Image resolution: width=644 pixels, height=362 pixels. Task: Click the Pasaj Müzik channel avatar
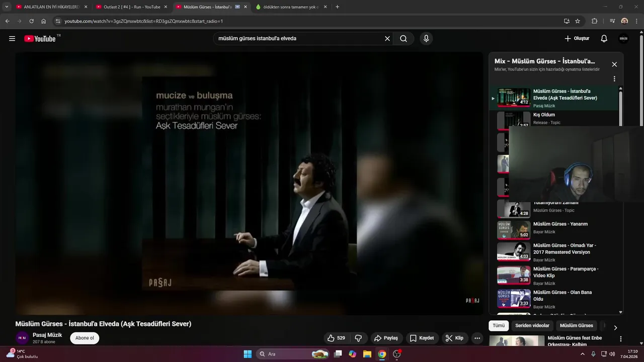pyautogui.click(x=22, y=338)
